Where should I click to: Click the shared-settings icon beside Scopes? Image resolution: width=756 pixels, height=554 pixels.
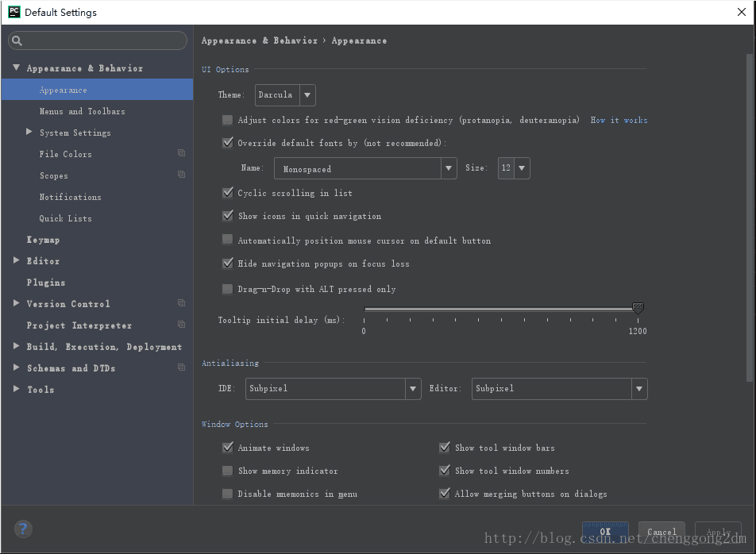181,175
